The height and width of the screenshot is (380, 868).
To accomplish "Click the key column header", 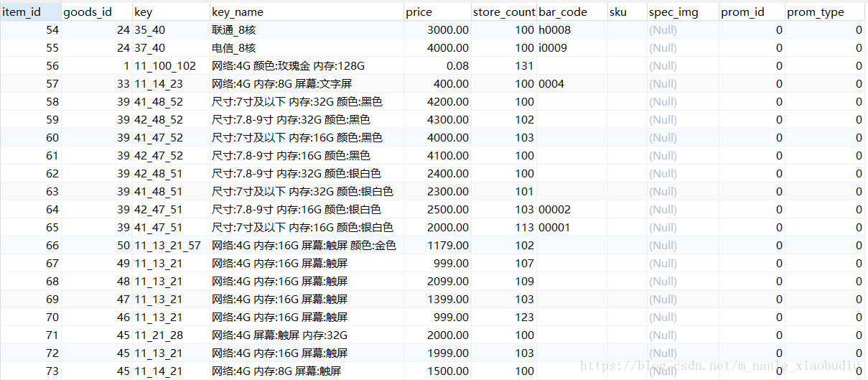I will pos(172,11).
